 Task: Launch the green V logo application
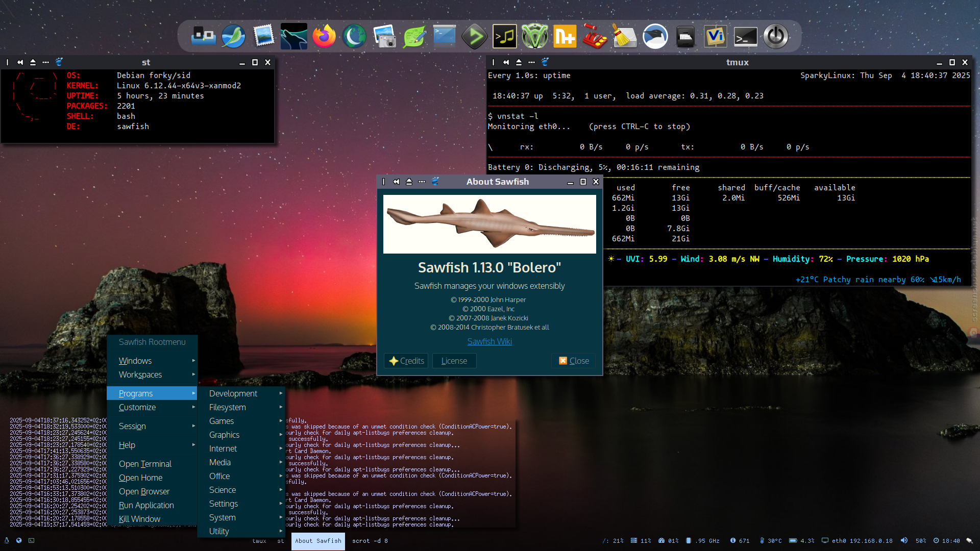[x=535, y=37]
